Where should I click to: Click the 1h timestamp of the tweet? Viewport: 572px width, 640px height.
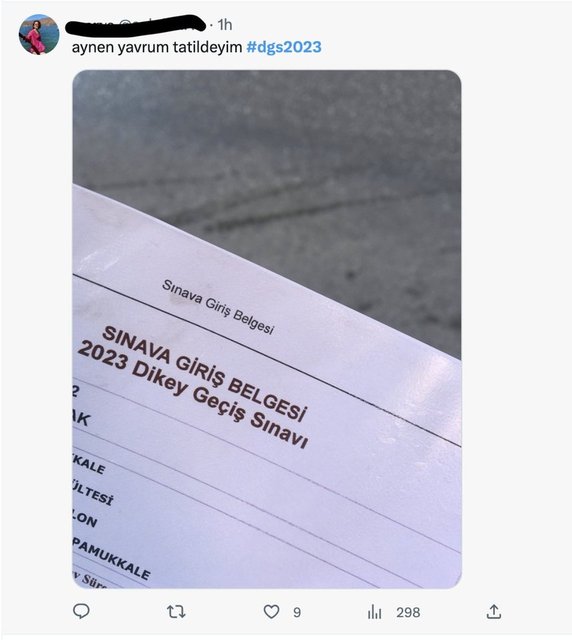tap(225, 25)
